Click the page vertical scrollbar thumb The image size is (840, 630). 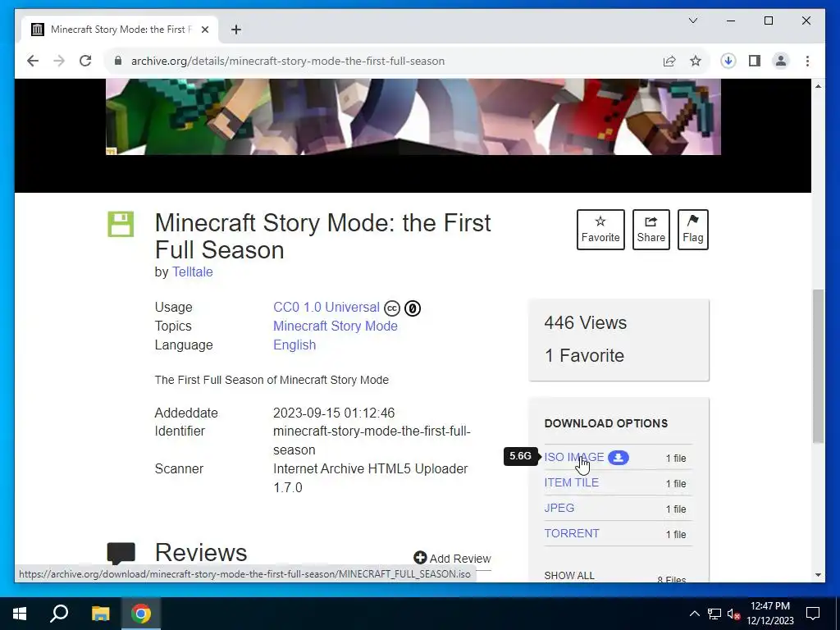[818, 366]
